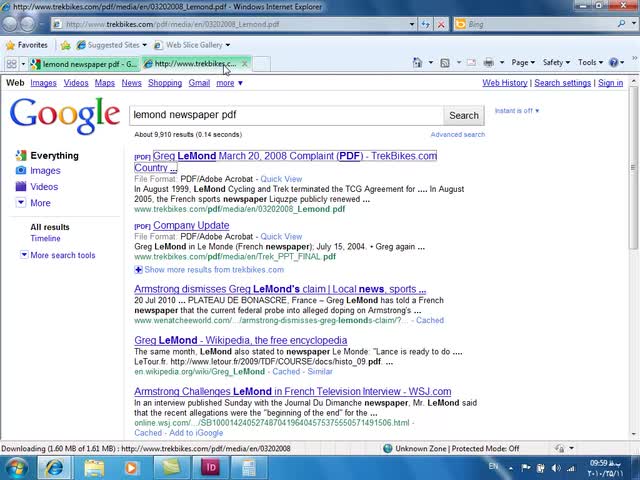Open the Company Update PDF result

pos(191,225)
